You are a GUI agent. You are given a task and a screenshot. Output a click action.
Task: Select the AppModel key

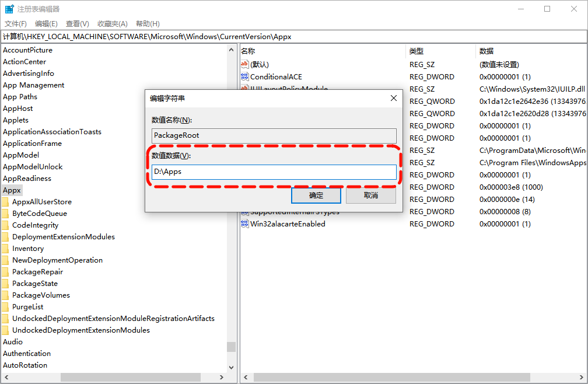pos(20,155)
